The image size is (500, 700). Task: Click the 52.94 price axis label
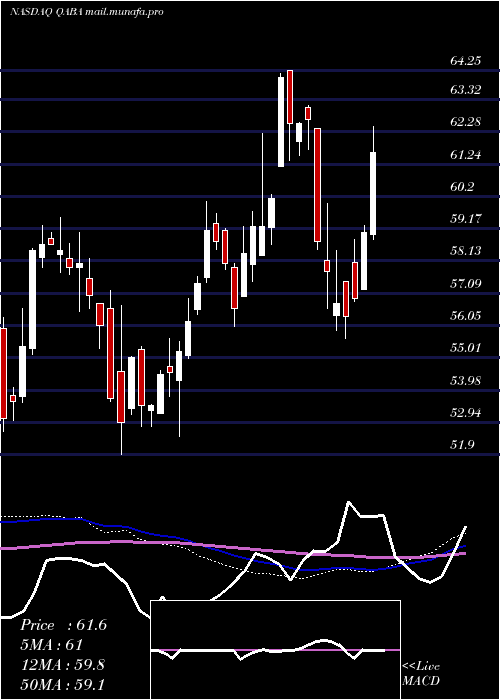[465, 412]
